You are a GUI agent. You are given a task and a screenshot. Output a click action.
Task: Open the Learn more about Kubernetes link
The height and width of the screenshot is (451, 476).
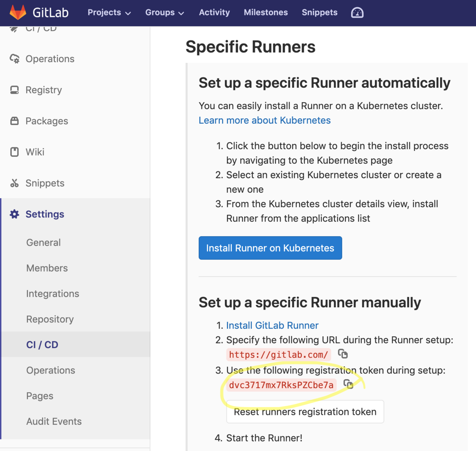click(x=265, y=120)
